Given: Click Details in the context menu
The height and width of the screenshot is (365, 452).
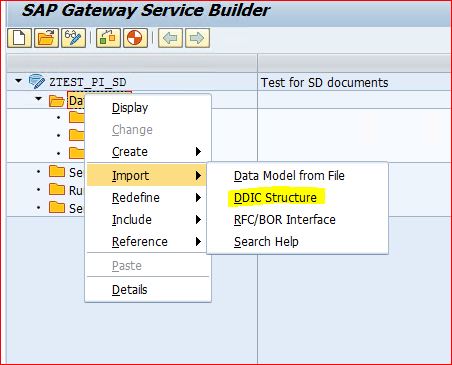Looking at the screenshot, I should click(x=129, y=290).
